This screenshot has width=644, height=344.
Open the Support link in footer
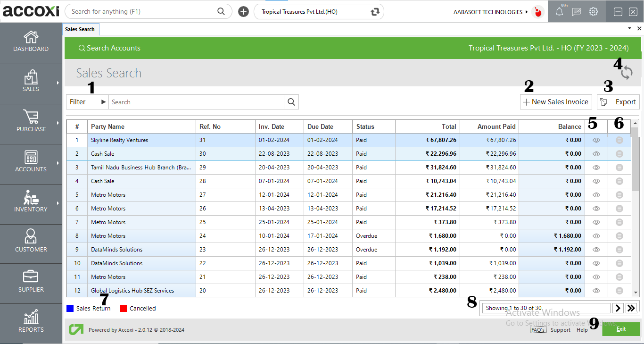click(x=561, y=330)
